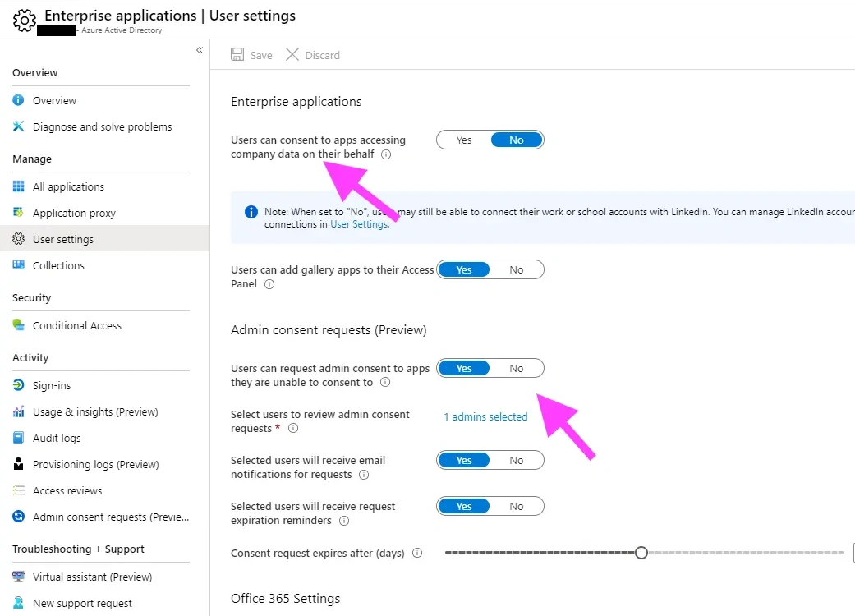Adjust the consent request expiration slider

641,553
